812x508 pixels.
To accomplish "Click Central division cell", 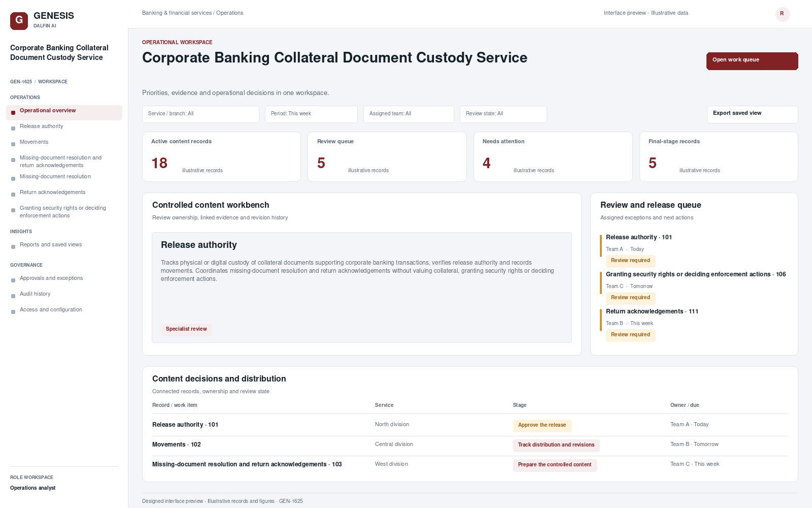I will (394, 444).
